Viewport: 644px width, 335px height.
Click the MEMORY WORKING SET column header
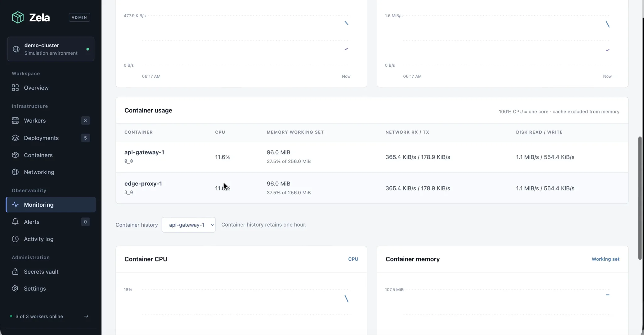click(295, 132)
